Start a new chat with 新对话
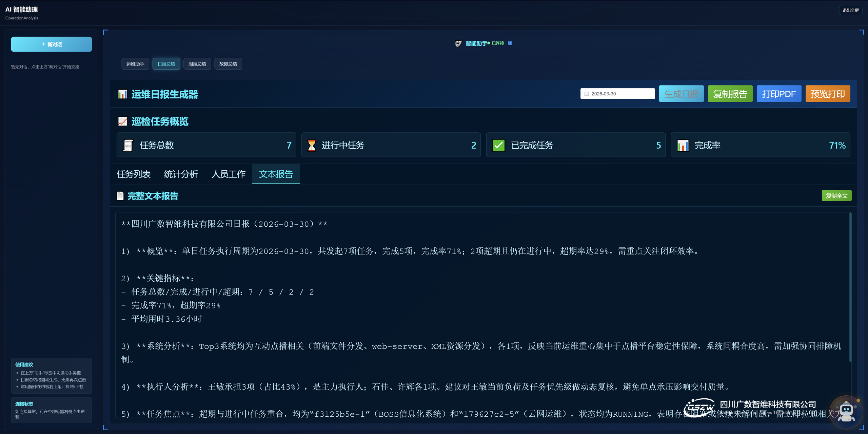 51,44
